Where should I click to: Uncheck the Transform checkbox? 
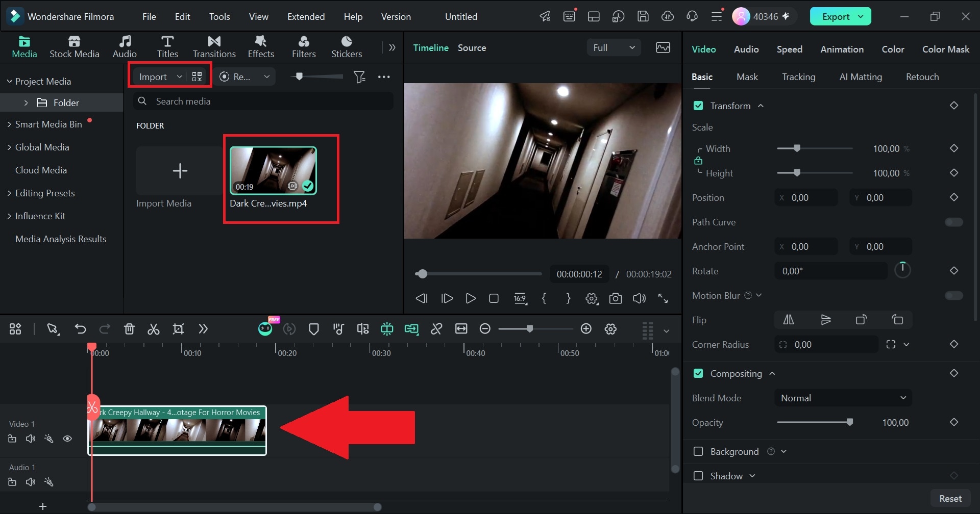pyautogui.click(x=698, y=106)
